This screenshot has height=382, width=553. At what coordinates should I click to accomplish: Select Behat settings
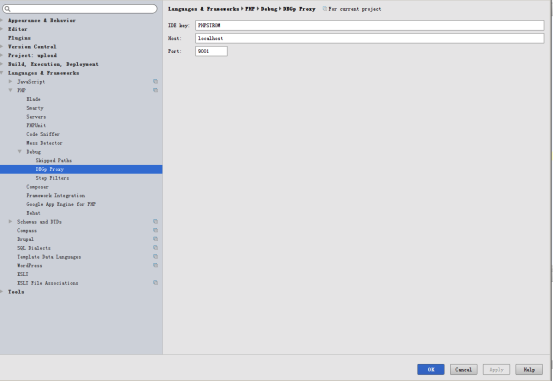[33, 213]
